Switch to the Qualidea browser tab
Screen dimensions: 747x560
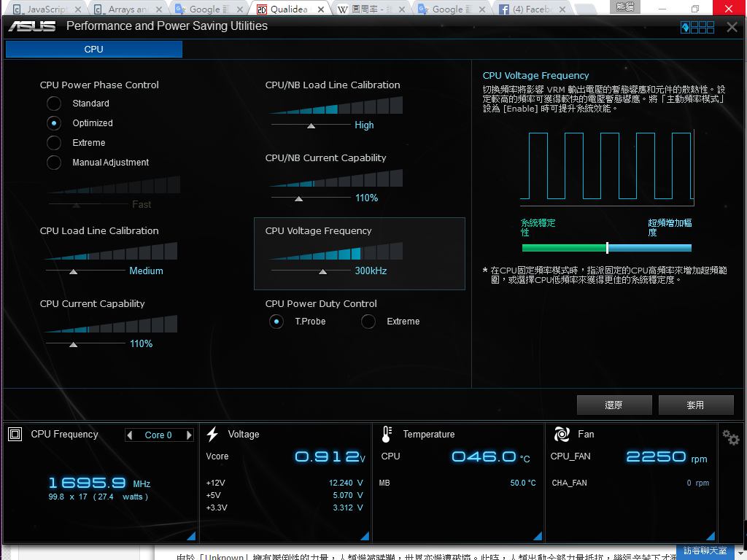[x=292, y=9]
